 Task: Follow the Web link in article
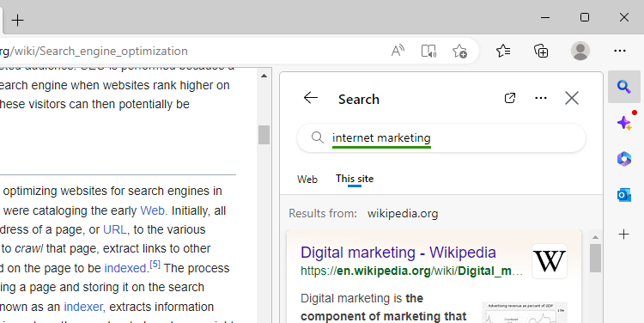tap(152, 210)
